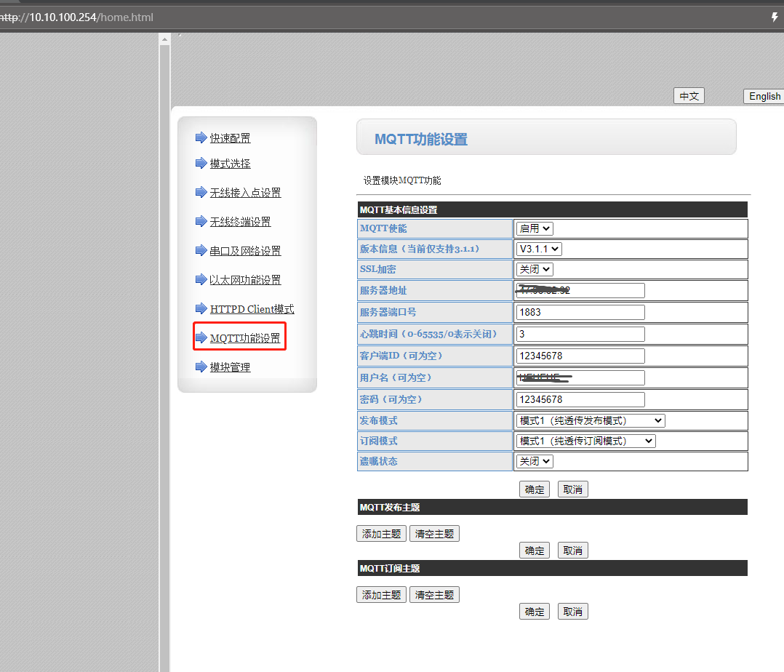Open the MQTT功能设置 menu link
Image resolution: width=784 pixels, height=672 pixels.
coord(245,338)
